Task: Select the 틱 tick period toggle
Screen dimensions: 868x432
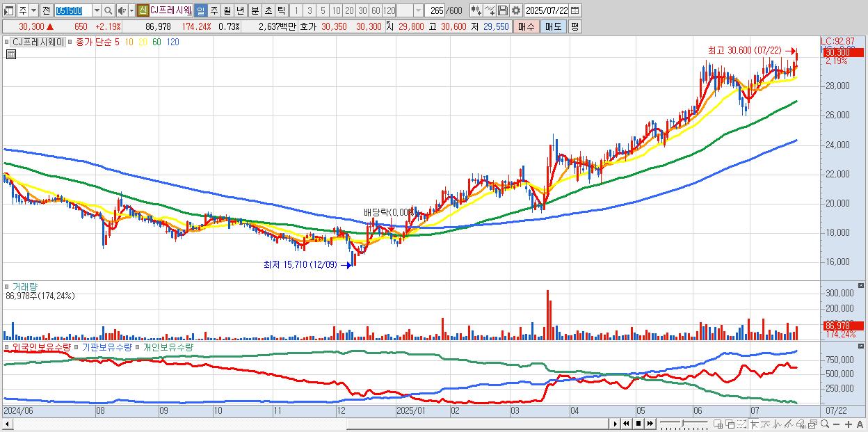Action: click(x=281, y=11)
